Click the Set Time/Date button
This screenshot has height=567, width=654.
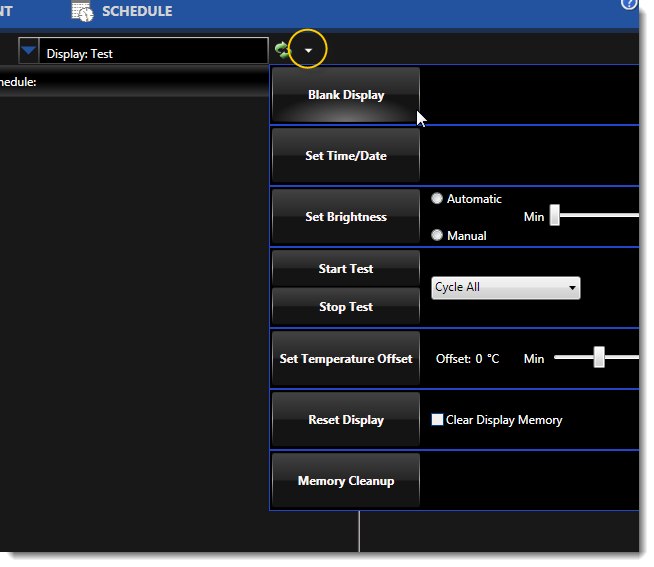[x=346, y=156]
